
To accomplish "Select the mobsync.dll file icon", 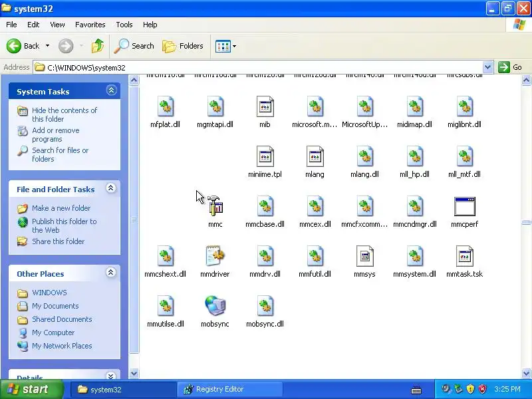I will [x=265, y=306].
